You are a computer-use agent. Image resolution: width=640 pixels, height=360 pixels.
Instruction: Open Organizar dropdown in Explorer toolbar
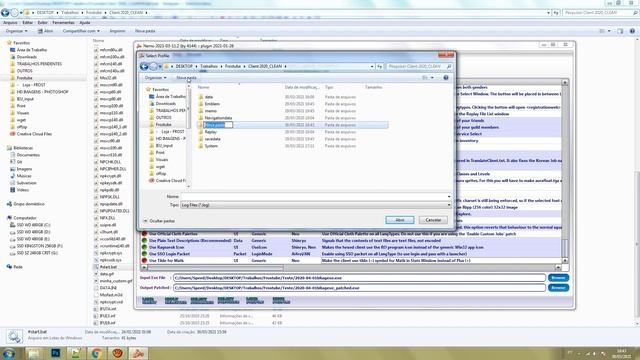click(16, 31)
